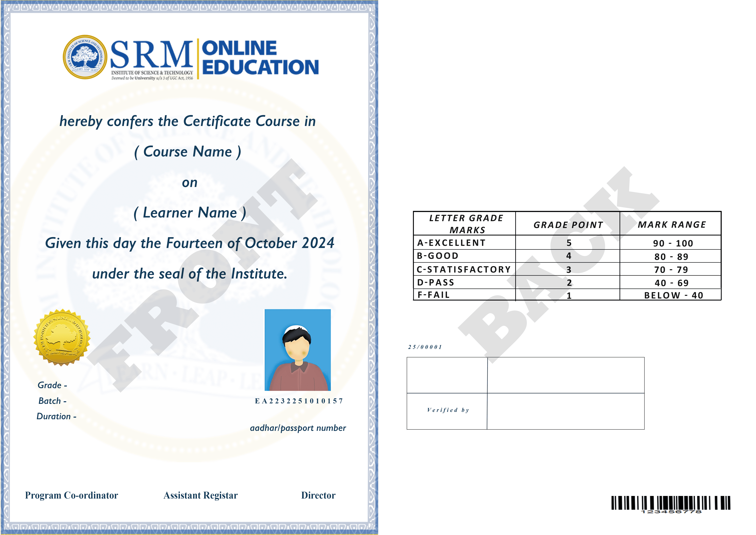Click the 'aadhar/passport number' text

tap(298, 428)
